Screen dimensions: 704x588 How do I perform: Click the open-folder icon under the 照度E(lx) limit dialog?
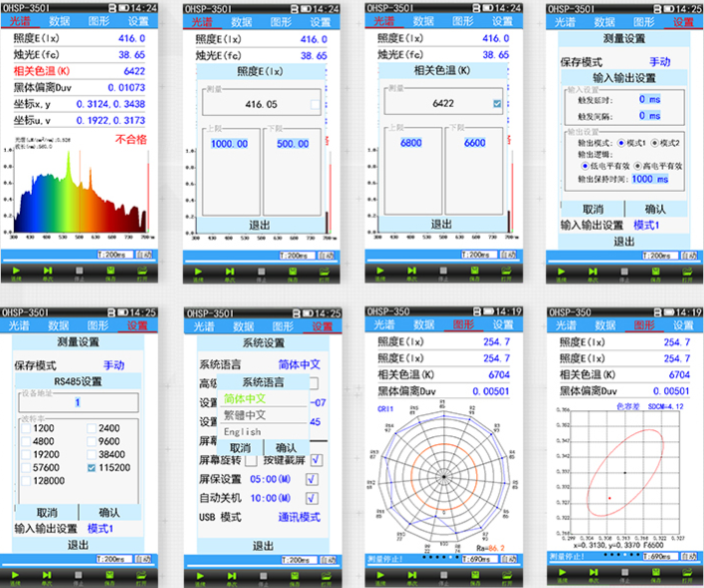(325, 272)
